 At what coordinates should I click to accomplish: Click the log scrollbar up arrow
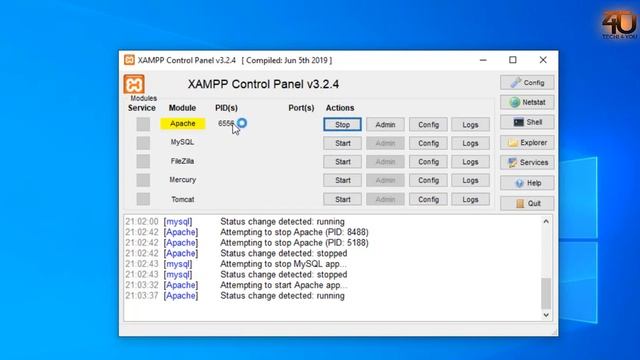(546, 221)
